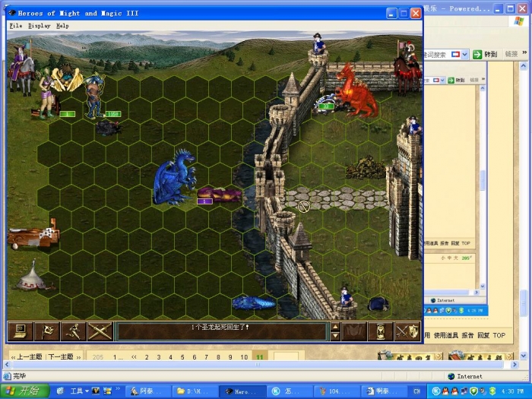The image size is (532, 399).
Task: Open forum page 2
Action: click(147, 357)
